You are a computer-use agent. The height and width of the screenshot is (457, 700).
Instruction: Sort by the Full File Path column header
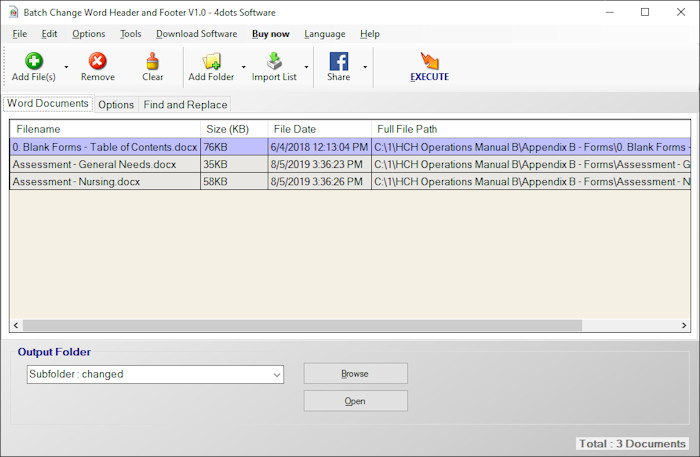click(x=531, y=129)
